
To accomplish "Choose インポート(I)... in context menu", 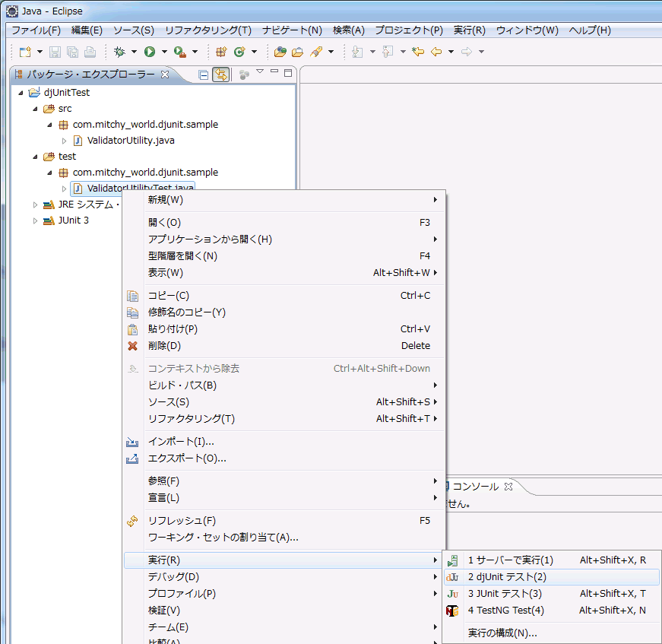I will point(284,442).
